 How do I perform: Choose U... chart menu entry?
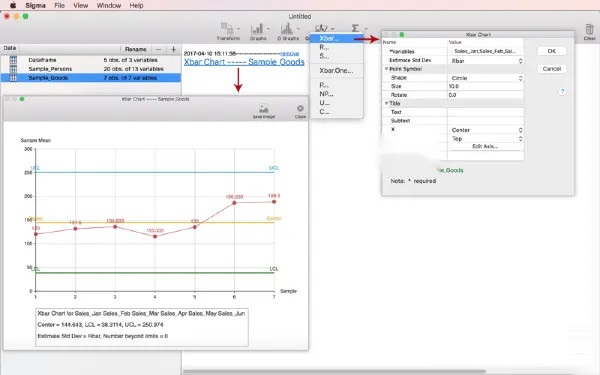[336, 103]
